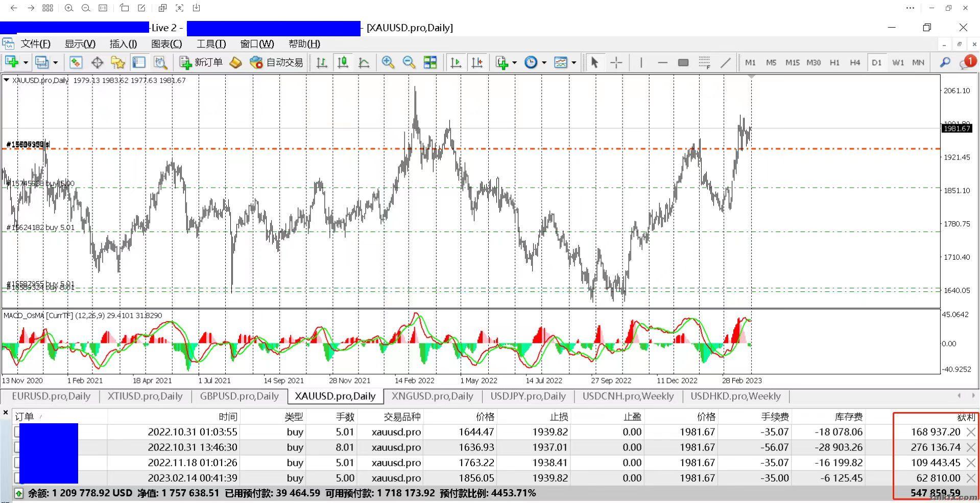Image resolution: width=980 pixels, height=503 pixels.
Task: Toggle the Terminal panel icon
Action: (x=139, y=62)
